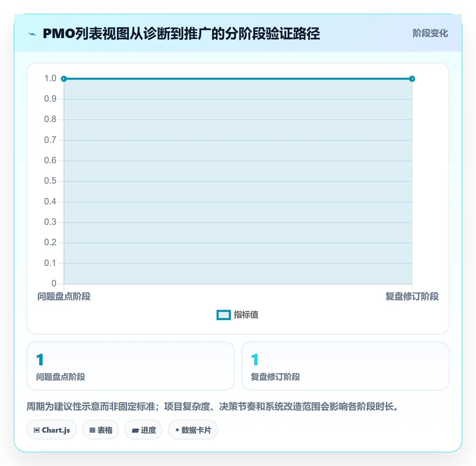
Task: Click the diamond icon in 数据卡片 chip
Action: click(177, 430)
